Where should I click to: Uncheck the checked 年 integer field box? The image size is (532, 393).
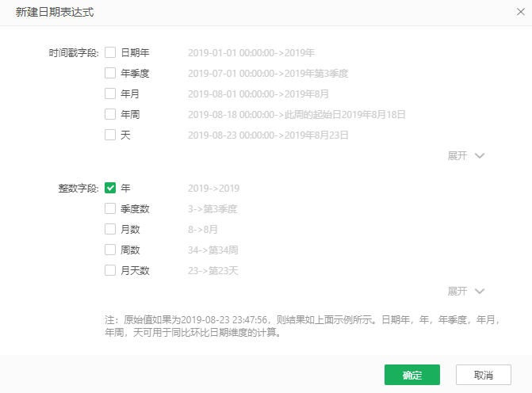point(110,189)
